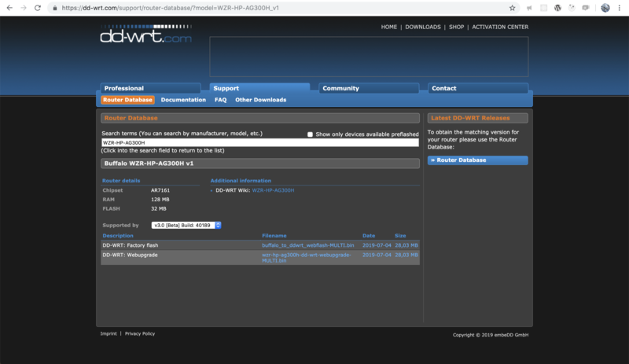Viewport: 629px width, 364px height.
Task: Click the DD-WRT: Factory flash description
Action: pos(131,245)
